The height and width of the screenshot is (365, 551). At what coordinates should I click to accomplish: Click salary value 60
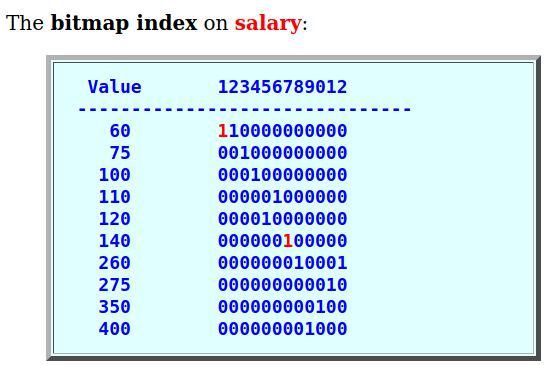coord(120,131)
